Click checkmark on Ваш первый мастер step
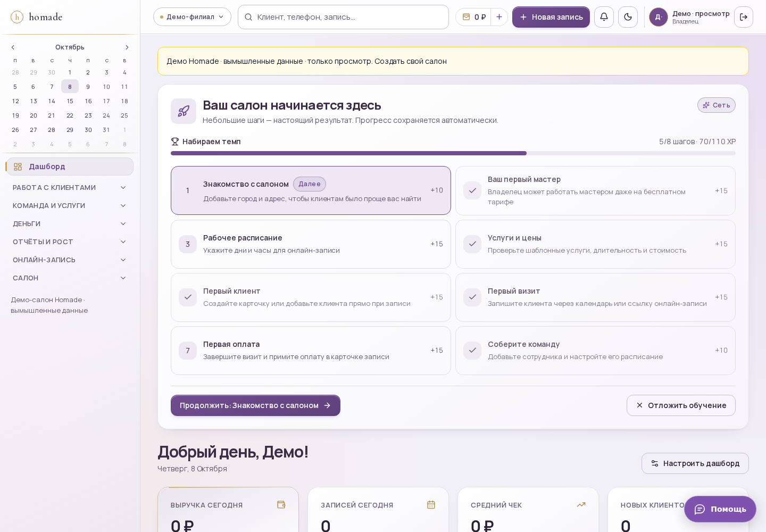Viewport: 766px width, 532px height. [x=472, y=190]
